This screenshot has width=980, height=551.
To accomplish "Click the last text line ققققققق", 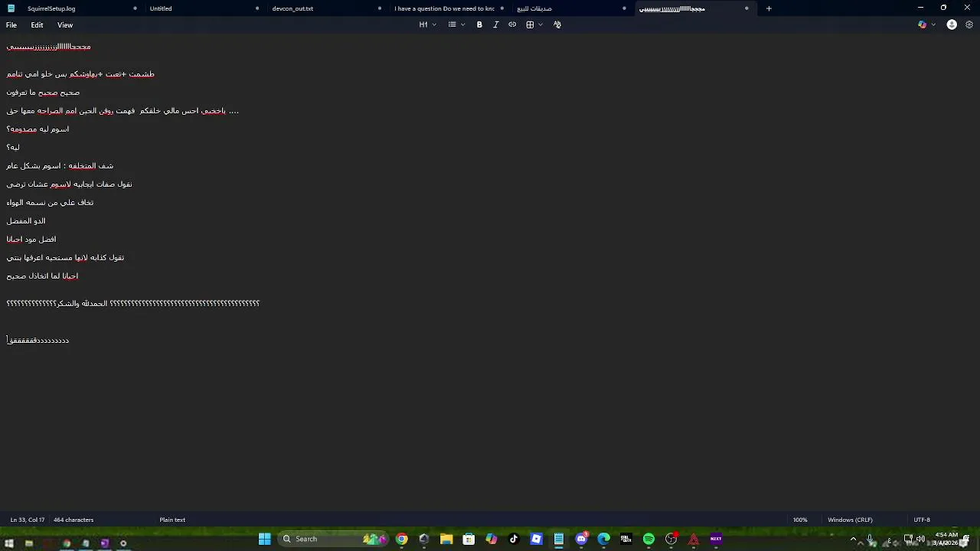I will (x=38, y=341).
